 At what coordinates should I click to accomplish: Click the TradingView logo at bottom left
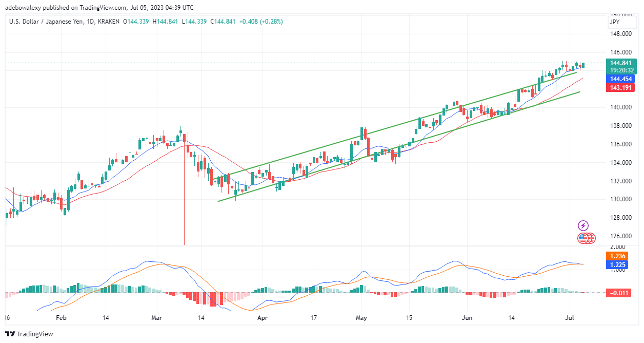(29, 334)
